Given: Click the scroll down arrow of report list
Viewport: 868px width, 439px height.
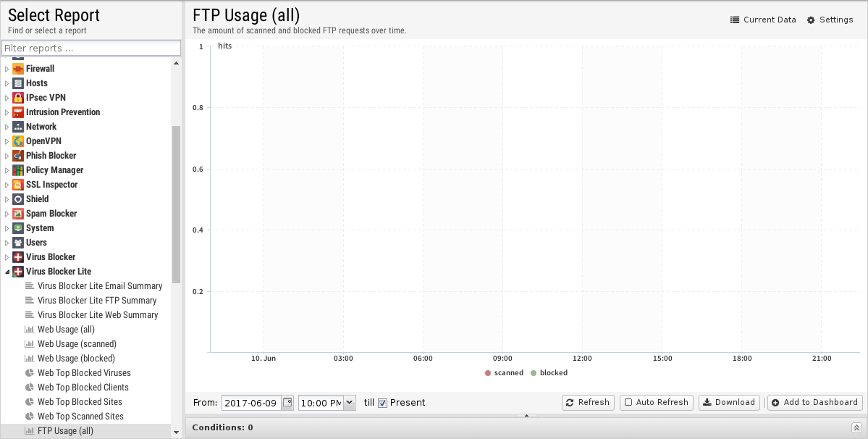Looking at the screenshot, I should tap(176, 432).
